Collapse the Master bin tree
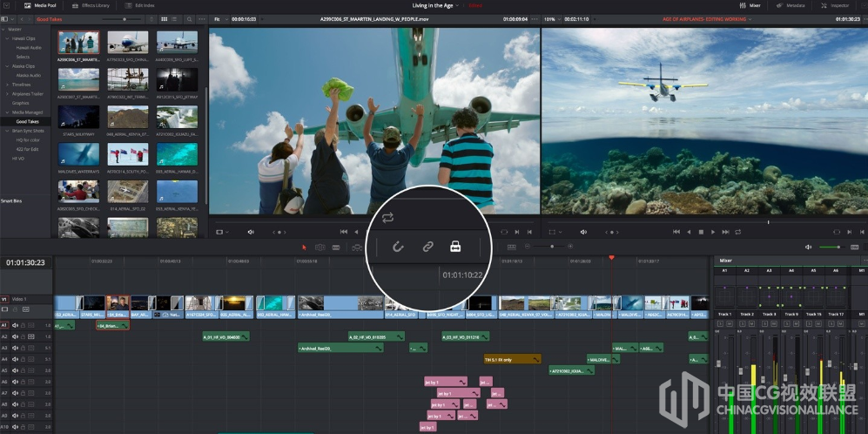Image resolution: width=868 pixels, height=434 pixels. [x=3, y=29]
